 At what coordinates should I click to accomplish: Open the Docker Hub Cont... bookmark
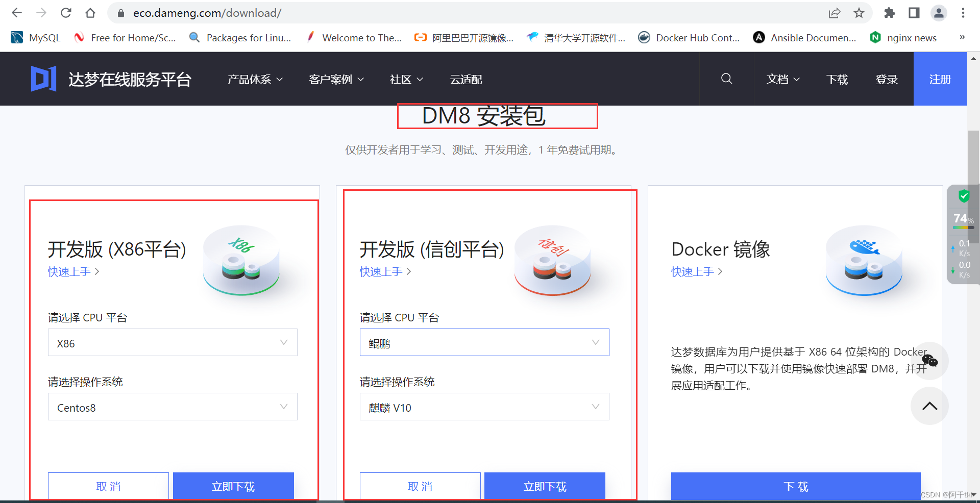click(689, 38)
